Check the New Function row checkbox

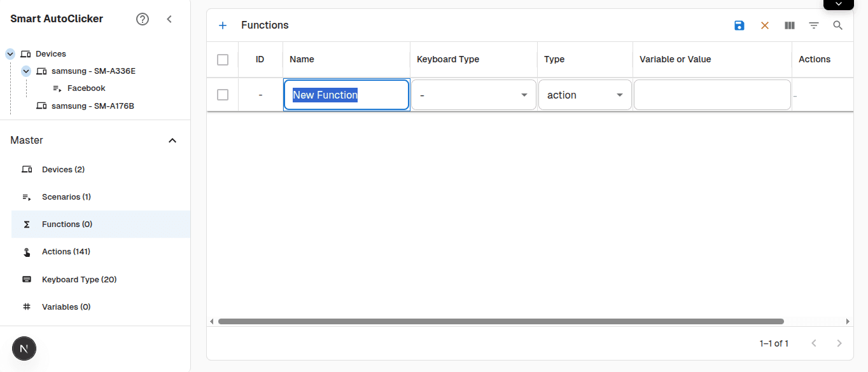point(222,94)
